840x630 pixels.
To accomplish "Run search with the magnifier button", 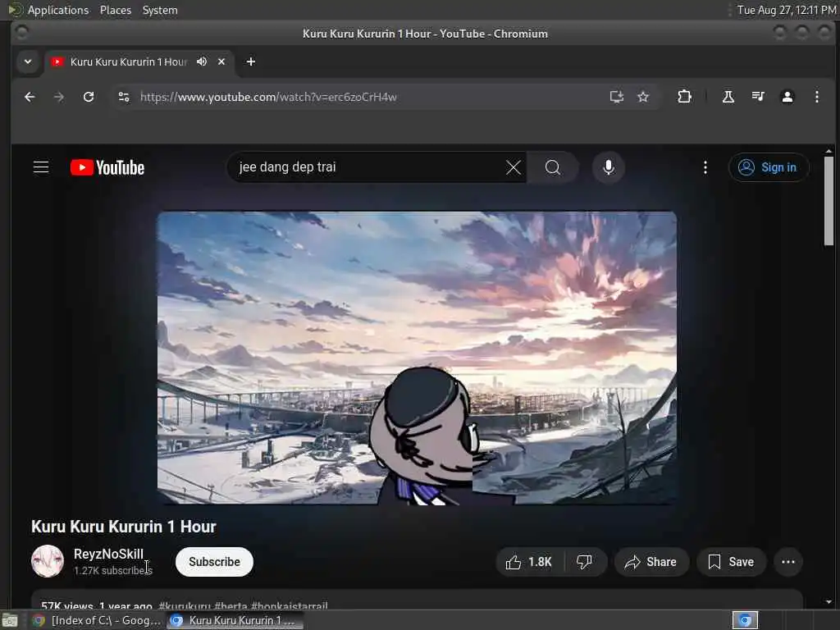I will coord(553,167).
